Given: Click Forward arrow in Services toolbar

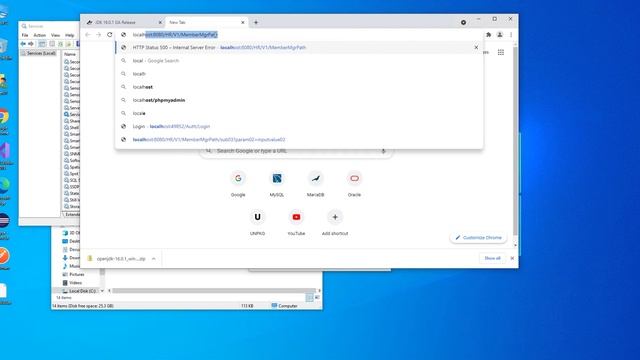Looking at the screenshot, I should [x=31, y=44].
